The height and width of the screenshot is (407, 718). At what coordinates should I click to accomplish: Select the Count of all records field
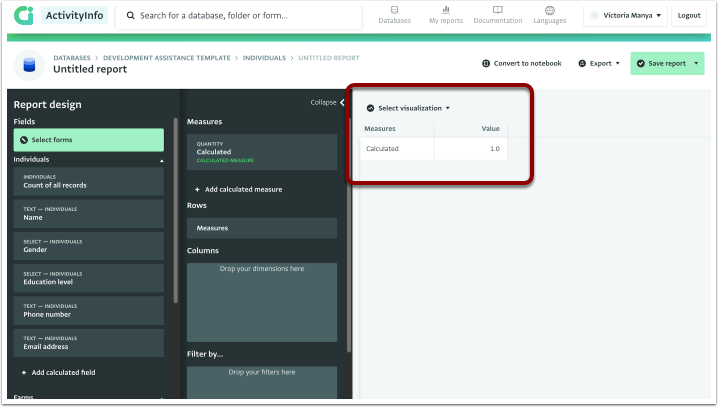tap(89, 182)
